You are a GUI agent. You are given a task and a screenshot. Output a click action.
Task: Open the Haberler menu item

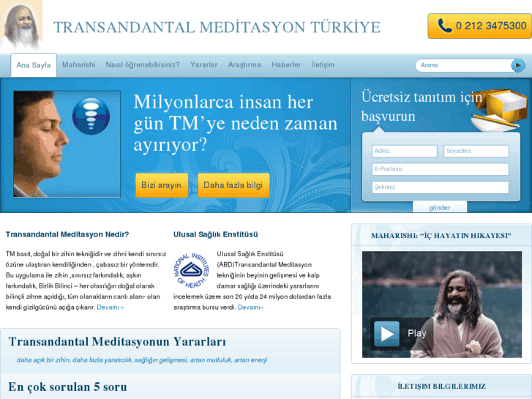(x=286, y=64)
